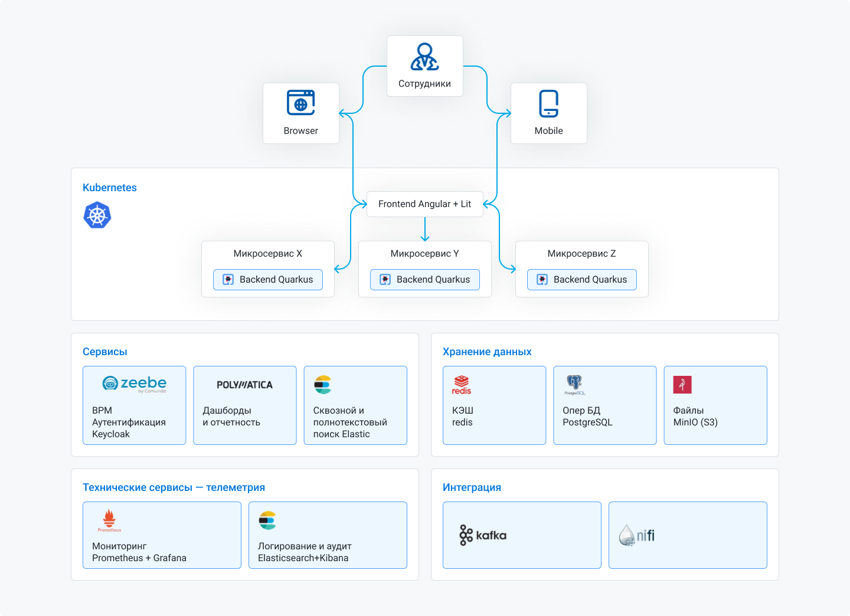850x616 pixels.
Task: Click the Опер БД PostgreSQL text
Action: coord(587,417)
